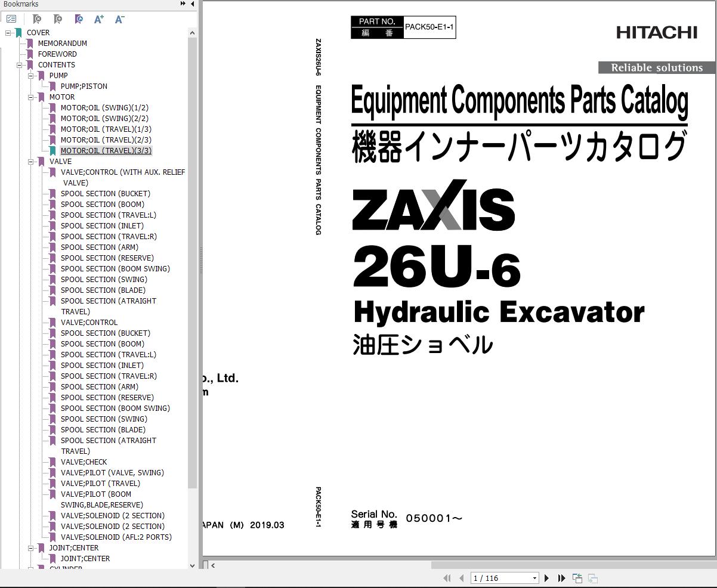Screen dimensions: 717x588
Task: Open first SPOOL SECTION (BOOM SWING) bookmark
Action: [x=115, y=269]
